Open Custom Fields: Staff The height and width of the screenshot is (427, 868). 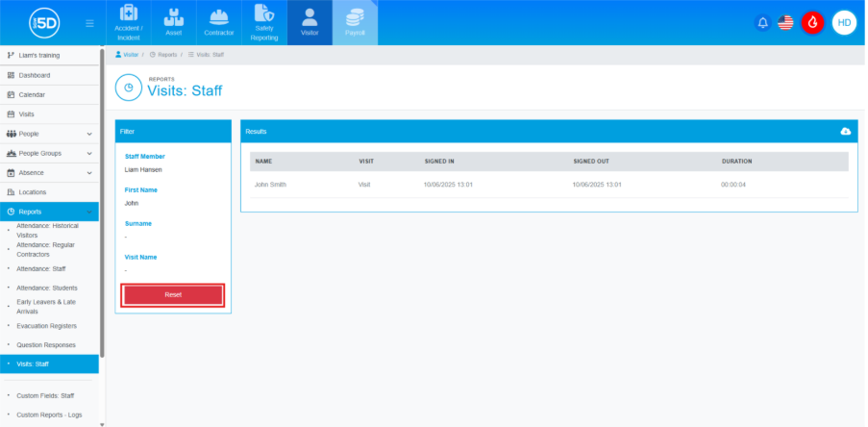tap(45, 396)
